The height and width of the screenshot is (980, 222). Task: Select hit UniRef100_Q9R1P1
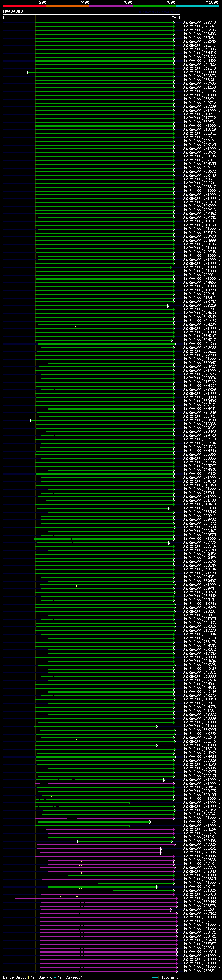click(x=199, y=141)
